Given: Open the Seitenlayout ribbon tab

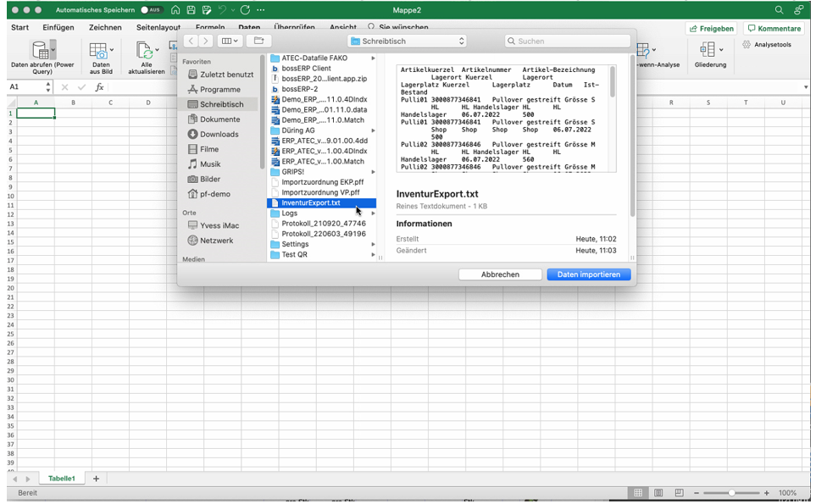Looking at the screenshot, I should tap(158, 28).
